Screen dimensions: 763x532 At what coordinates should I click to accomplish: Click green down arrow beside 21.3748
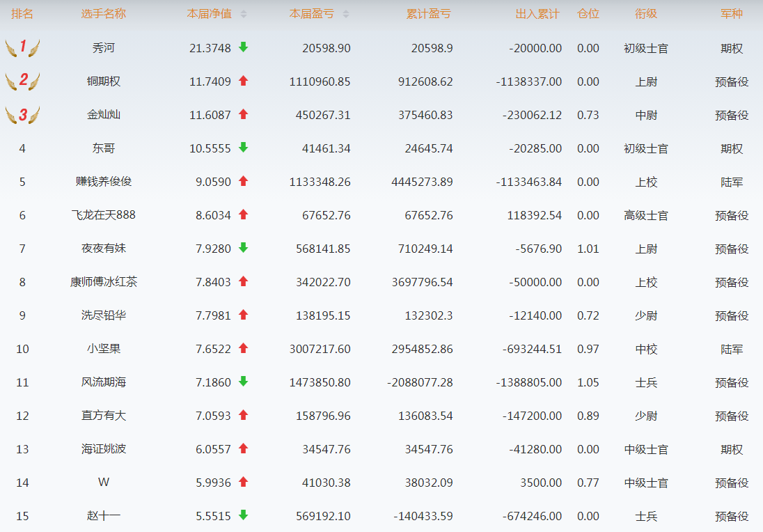(x=243, y=47)
